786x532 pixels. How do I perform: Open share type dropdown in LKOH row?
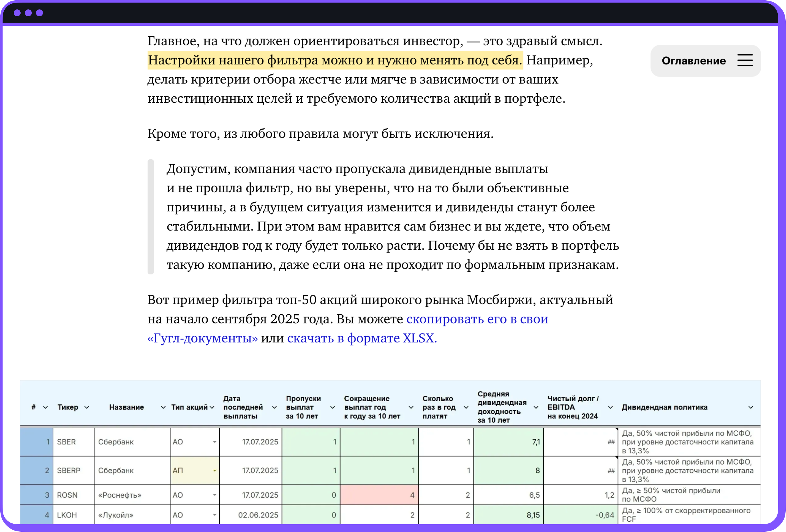pos(215,515)
